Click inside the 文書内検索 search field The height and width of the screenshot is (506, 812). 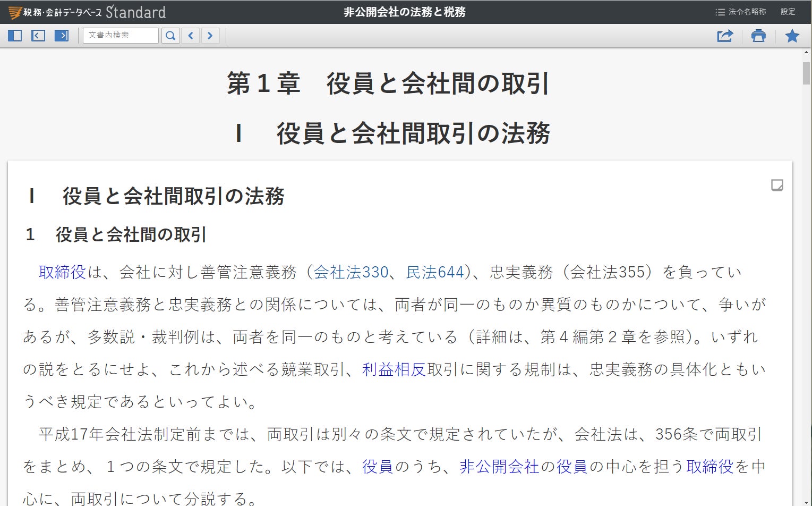(x=121, y=35)
